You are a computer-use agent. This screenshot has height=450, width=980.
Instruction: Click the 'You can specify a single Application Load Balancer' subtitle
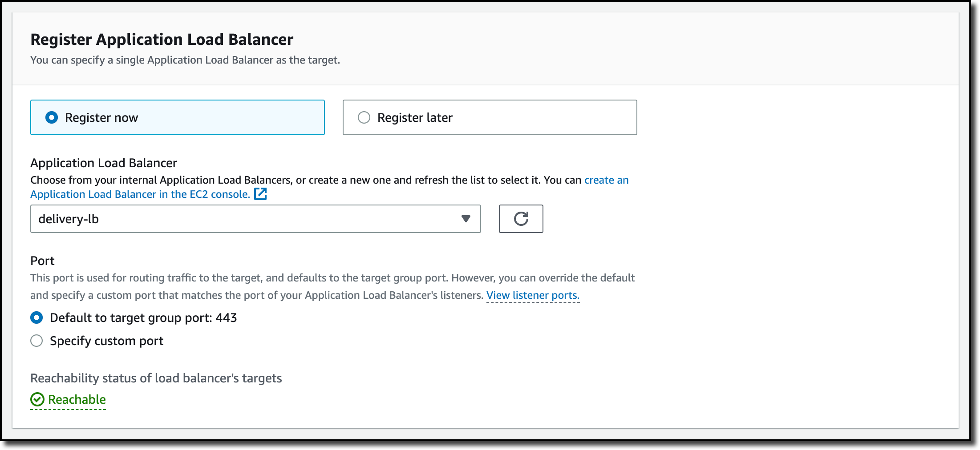tap(185, 60)
